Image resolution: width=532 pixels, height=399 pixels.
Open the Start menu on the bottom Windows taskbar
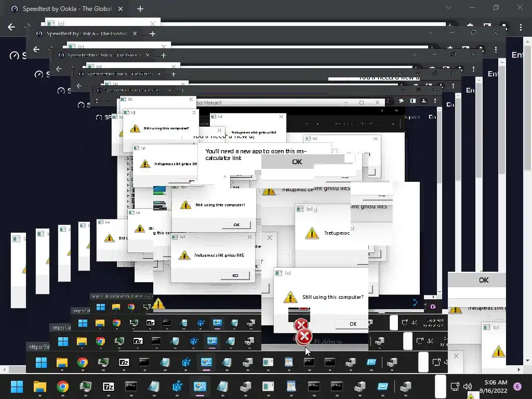pyautogui.click(x=17, y=387)
